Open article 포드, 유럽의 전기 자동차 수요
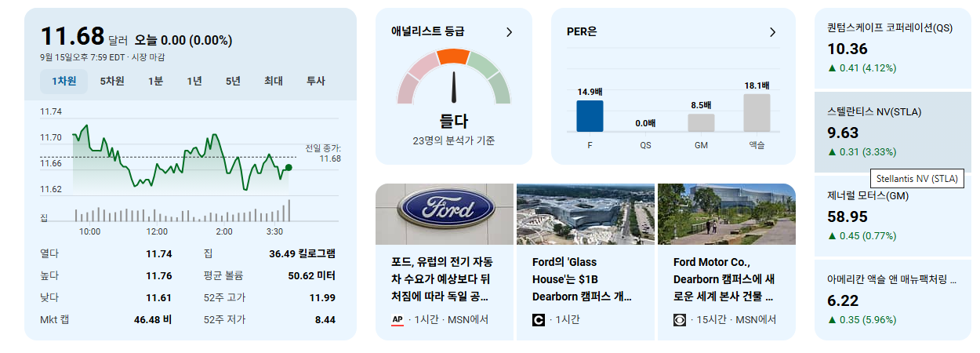 click(443, 279)
